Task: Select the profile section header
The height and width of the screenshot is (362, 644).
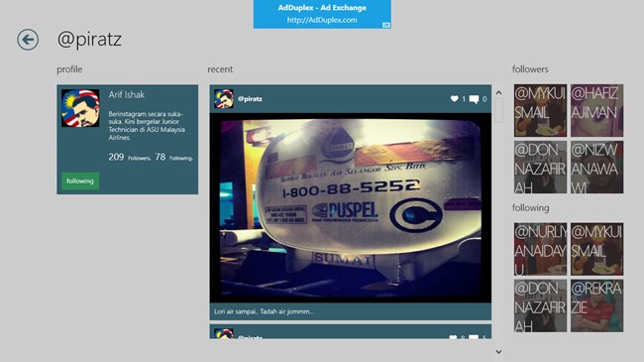Action: coord(69,69)
